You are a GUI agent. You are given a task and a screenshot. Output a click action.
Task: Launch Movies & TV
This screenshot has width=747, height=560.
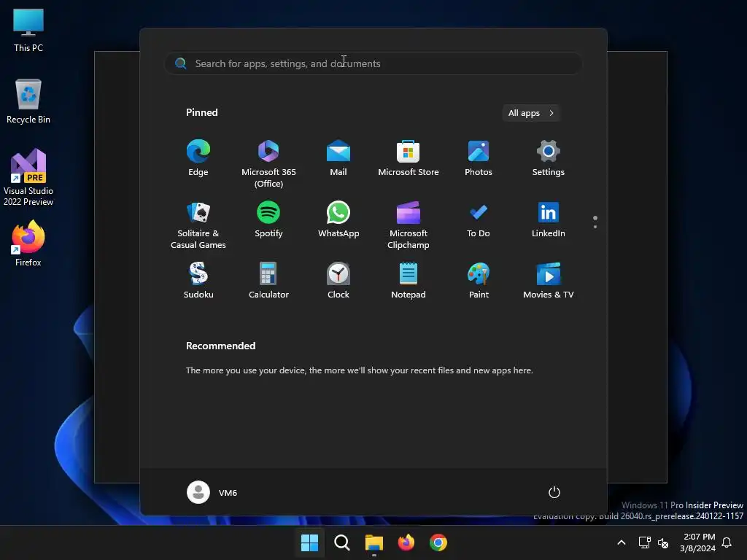pyautogui.click(x=548, y=281)
